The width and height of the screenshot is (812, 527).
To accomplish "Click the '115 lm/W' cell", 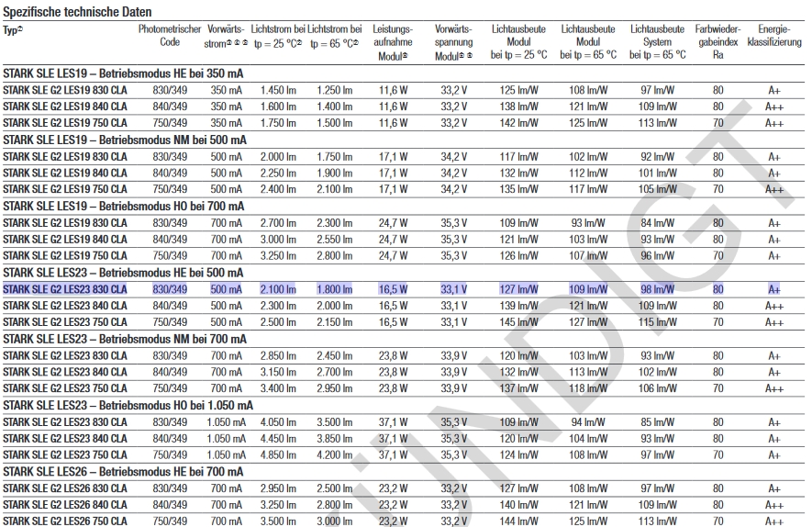I will [657, 321].
